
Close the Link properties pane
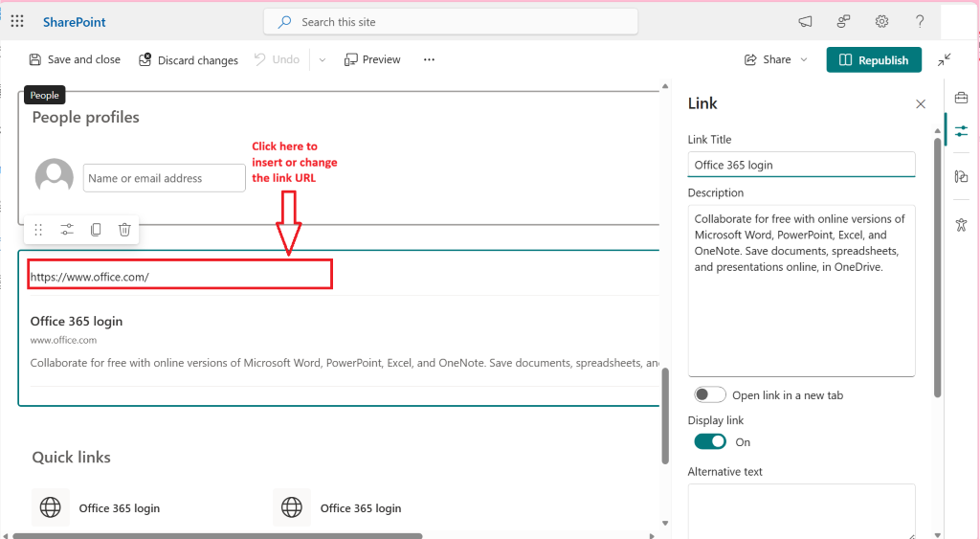coord(920,103)
